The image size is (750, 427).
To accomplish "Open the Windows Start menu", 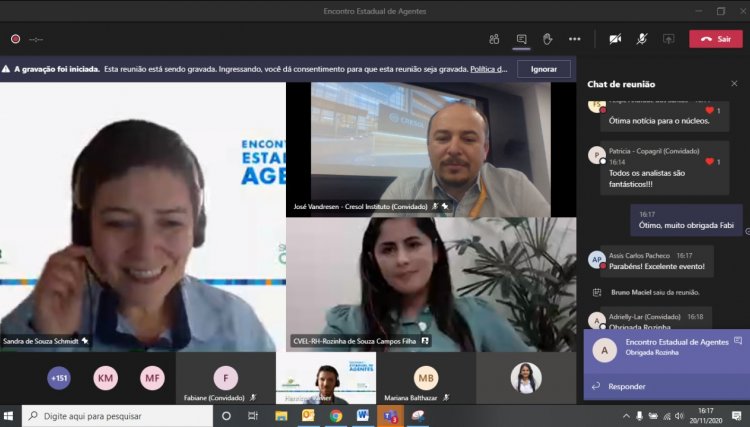I will [x=9, y=416].
